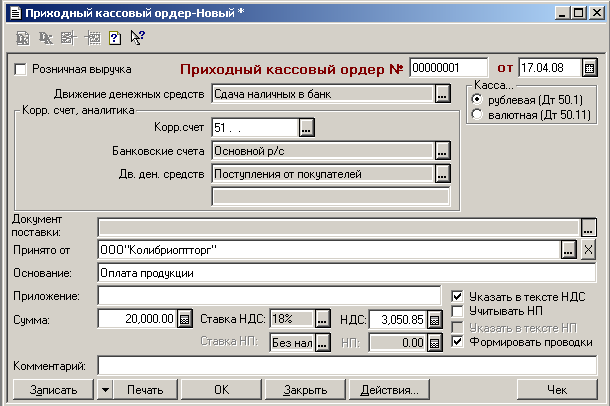Open selection button for Принято от
Screen dimensions: 610x406
click(569, 250)
